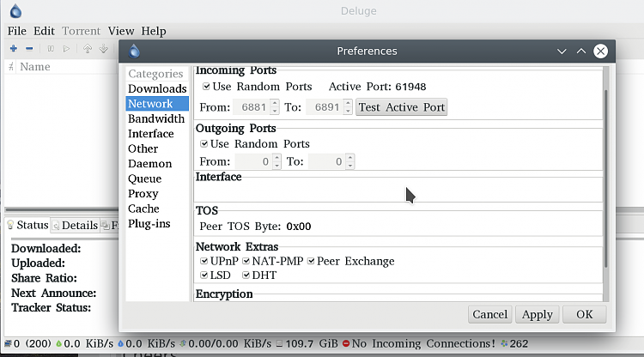Confirm preferences with OK button
This screenshot has width=644, height=357.
click(585, 314)
